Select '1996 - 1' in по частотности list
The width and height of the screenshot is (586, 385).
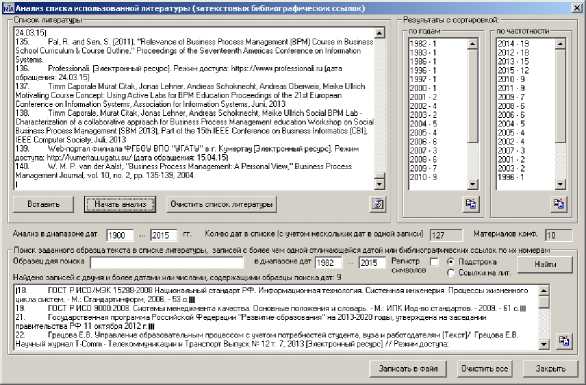(511, 177)
